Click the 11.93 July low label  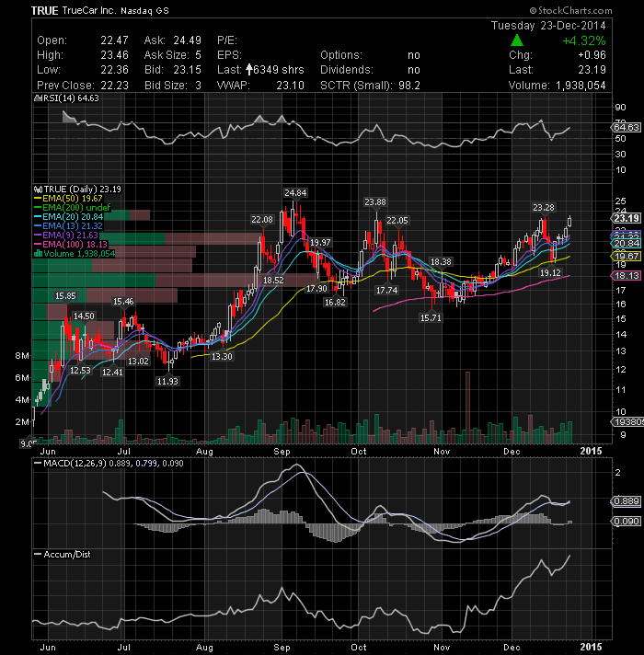point(167,382)
